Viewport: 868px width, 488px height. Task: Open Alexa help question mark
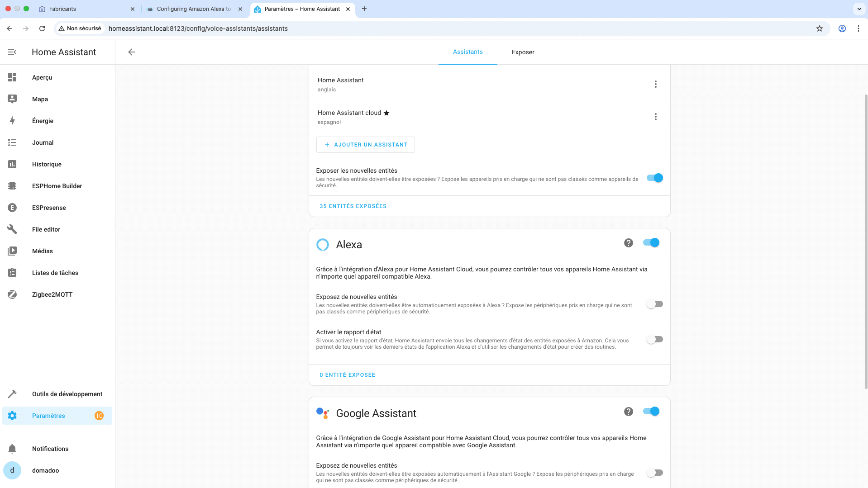point(628,243)
